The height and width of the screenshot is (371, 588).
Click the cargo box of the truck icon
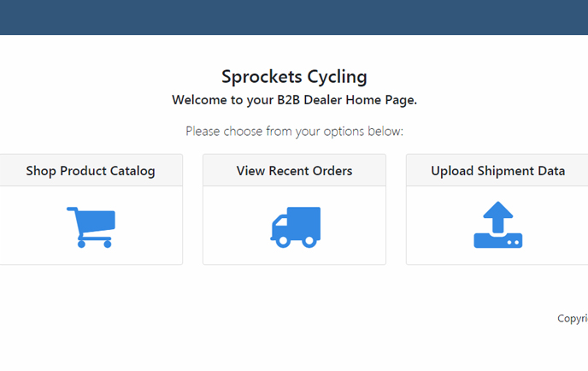pyautogui.click(x=304, y=221)
